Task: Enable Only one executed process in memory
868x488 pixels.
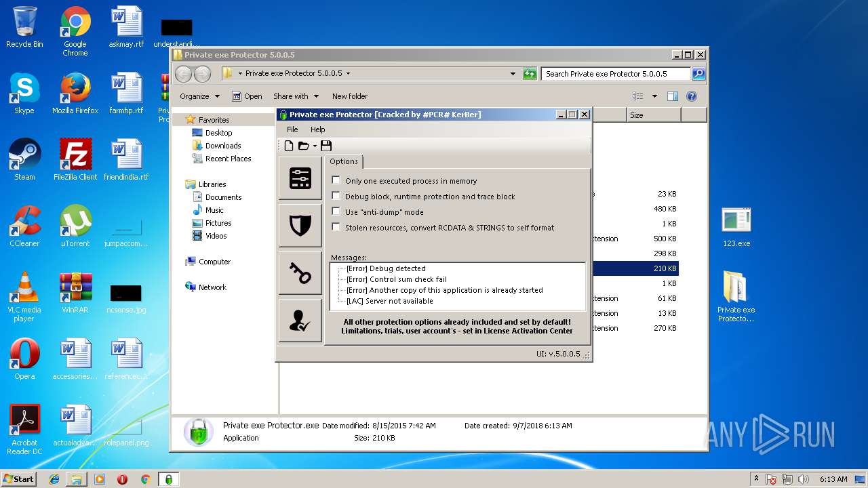Action: 336,180
